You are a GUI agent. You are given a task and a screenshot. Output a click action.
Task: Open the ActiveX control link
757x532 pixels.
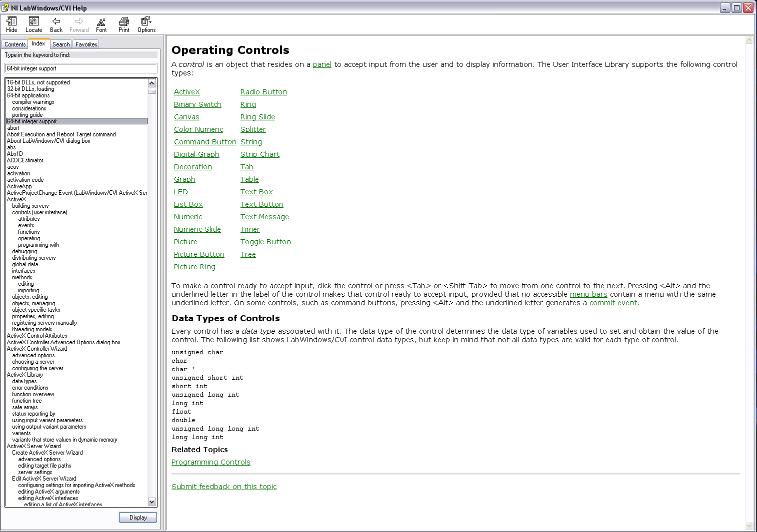[x=187, y=92]
